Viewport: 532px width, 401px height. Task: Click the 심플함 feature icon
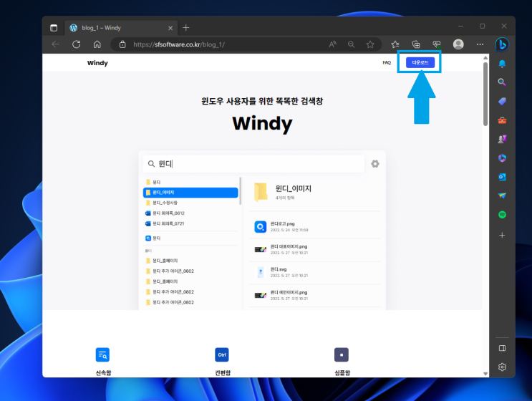pos(342,355)
